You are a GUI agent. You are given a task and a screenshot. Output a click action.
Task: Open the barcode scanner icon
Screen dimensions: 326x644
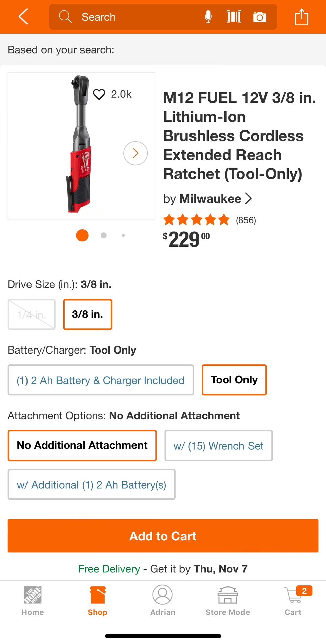click(x=234, y=17)
